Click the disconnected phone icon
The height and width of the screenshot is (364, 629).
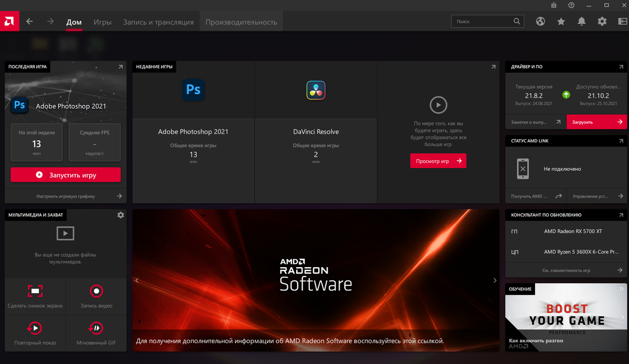click(x=523, y=169)
